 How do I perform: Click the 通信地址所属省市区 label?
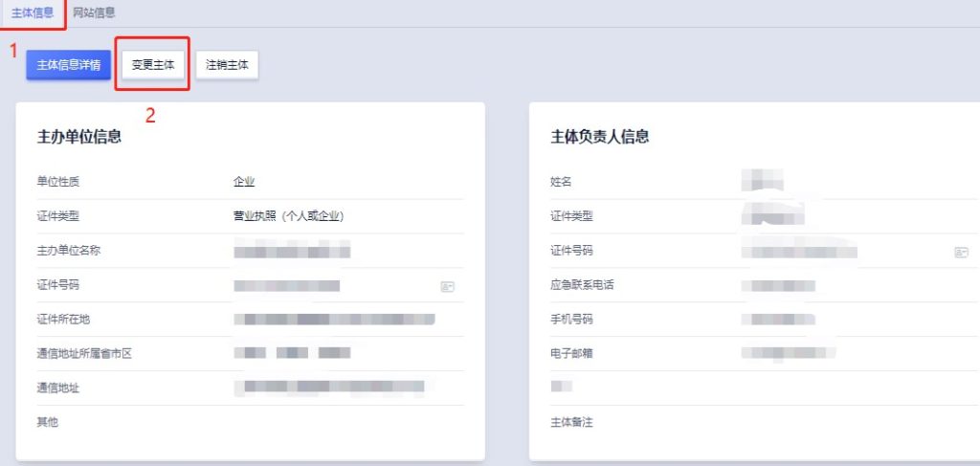click(x=84, y=354)
